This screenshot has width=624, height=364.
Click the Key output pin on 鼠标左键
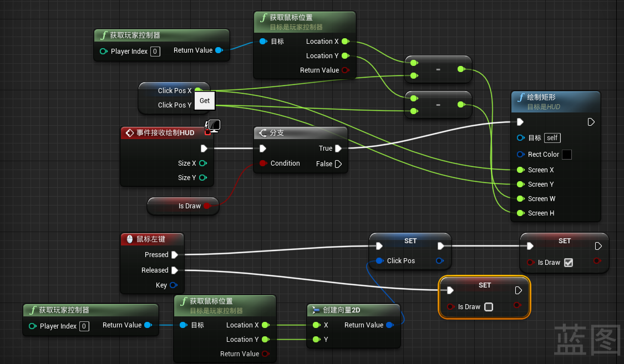pyautogui.click(x=174, y=285)
